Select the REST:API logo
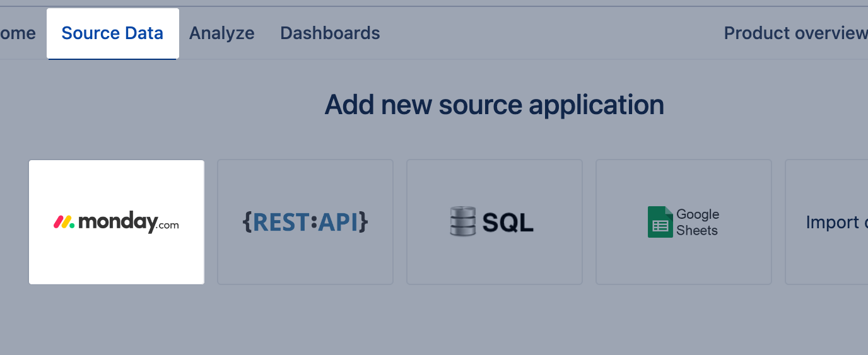 [x=305, y=222]
